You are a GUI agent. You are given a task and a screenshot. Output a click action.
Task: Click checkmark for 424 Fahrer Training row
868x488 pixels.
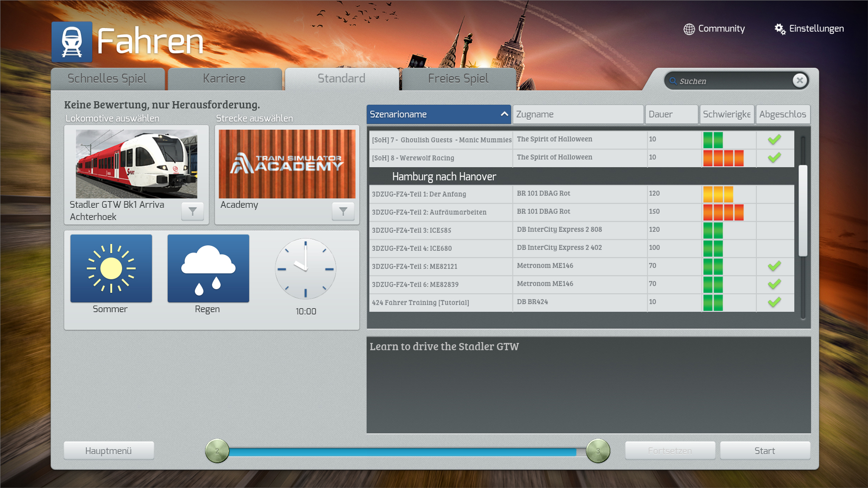(x=774, y=302)
